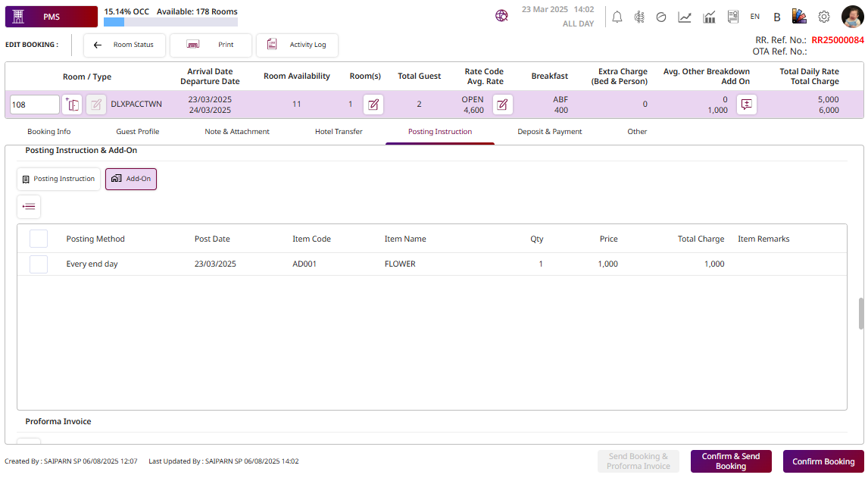The image size is (868, 478).
Task: Open the line chart trend report icon
Action: (x=685, y=17)
